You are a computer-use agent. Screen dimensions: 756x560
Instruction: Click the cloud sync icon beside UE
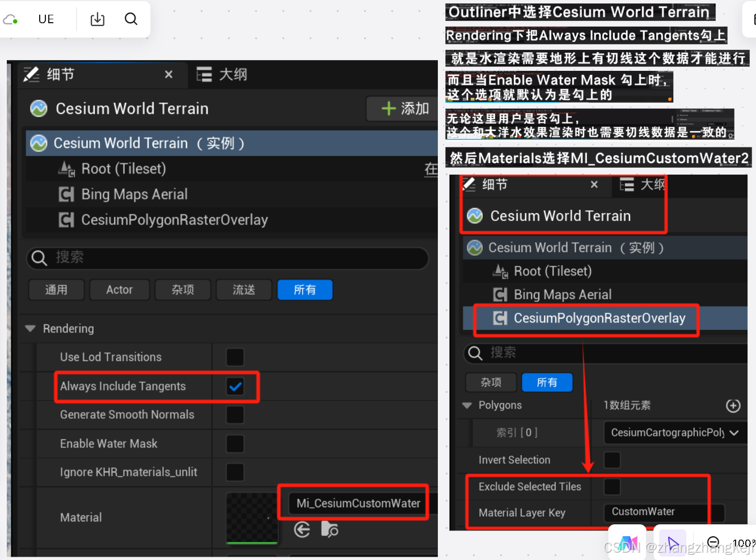pyautogui.click(x=10, y=19)
